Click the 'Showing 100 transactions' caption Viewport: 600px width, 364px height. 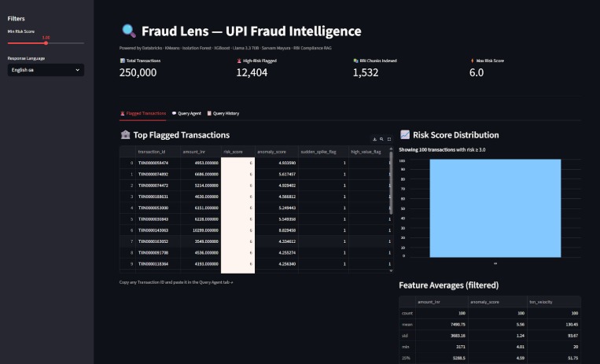click(x=442, y=150)
